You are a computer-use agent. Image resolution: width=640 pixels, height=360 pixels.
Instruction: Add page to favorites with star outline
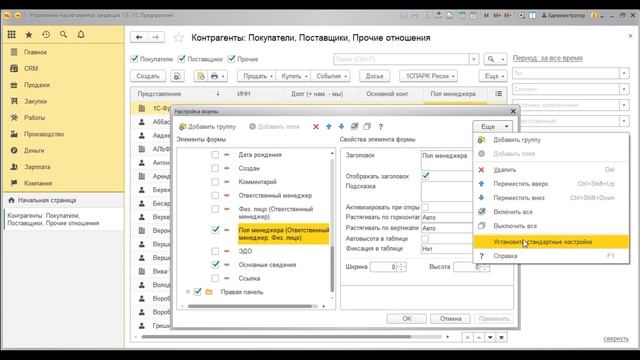click(x=178, y=38)
